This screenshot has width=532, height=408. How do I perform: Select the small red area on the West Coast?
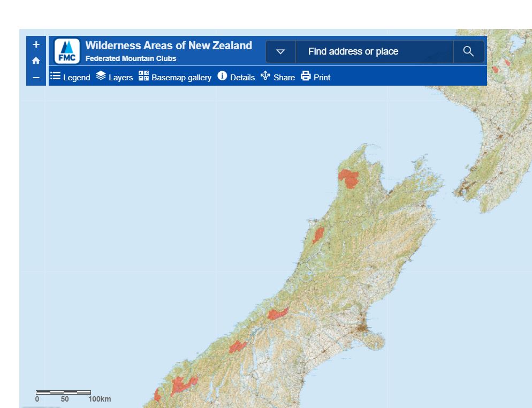(x=318, y=235)
